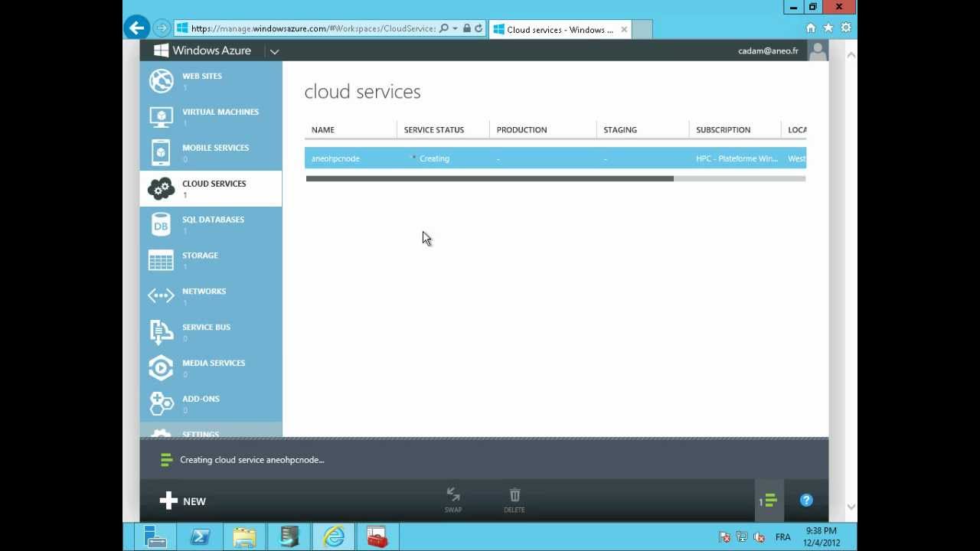Screen dimensions: 980x551
Task: Select WEB SITES in the sidebar
Action: (202, 76)
